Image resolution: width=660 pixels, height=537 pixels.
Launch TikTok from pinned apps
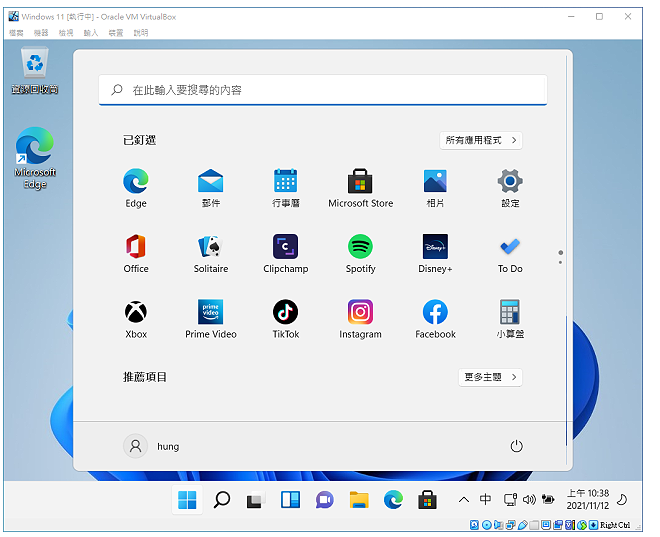coord(285,319)
